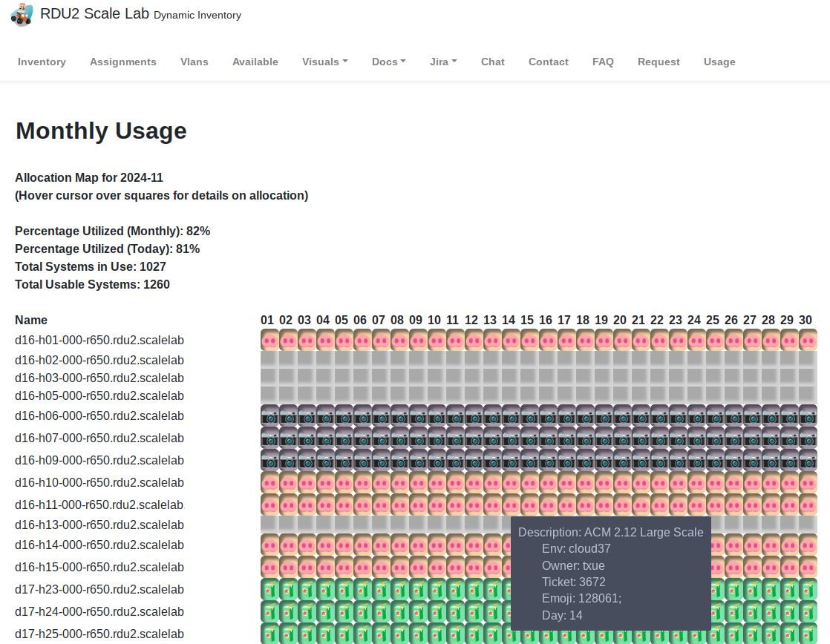
Task: Click pig cell for d16-h14 day 05
Action: pyautogui.click(x=344, y=545)
